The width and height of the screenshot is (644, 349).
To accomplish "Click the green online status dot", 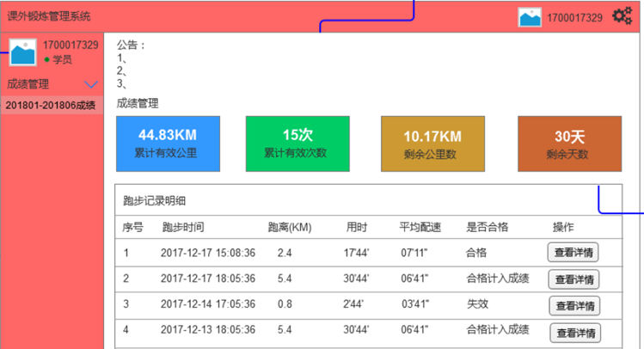I will (x=46, y=60).
